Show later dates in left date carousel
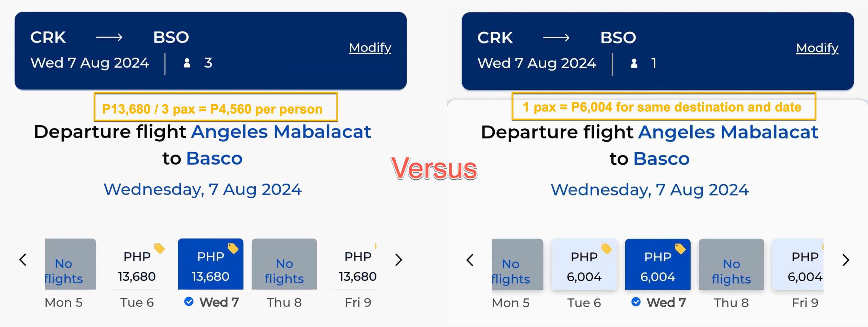Image resolution: width=868 pixels, height=327 pixels. [x=399, y=260]
